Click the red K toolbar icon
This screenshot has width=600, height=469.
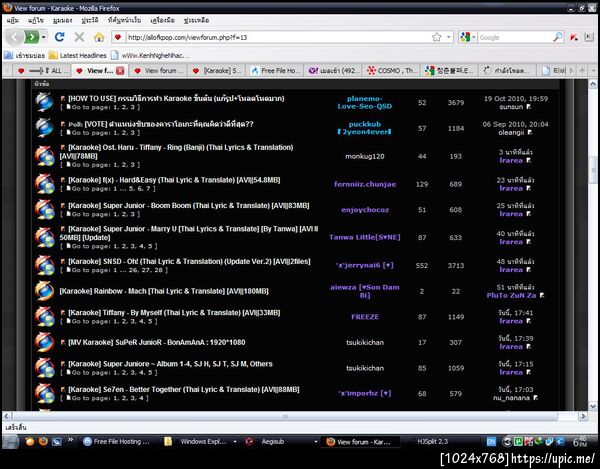pos(574,37)
